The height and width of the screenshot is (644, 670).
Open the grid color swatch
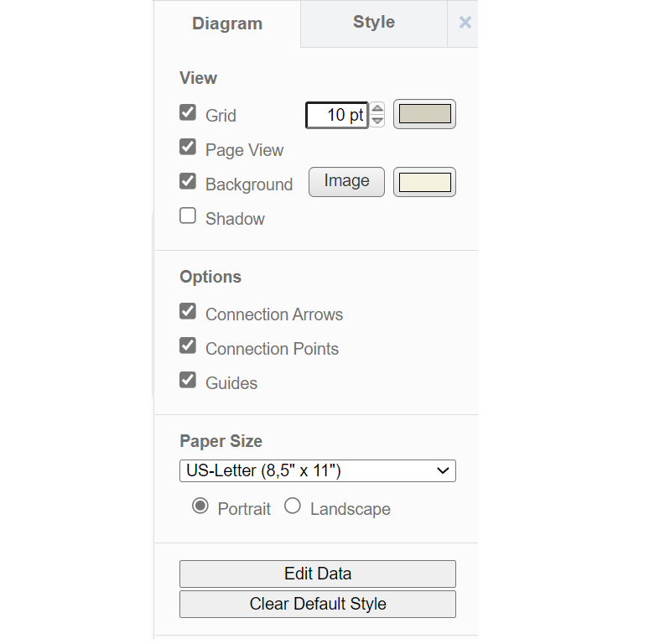[x=424, y=114]
